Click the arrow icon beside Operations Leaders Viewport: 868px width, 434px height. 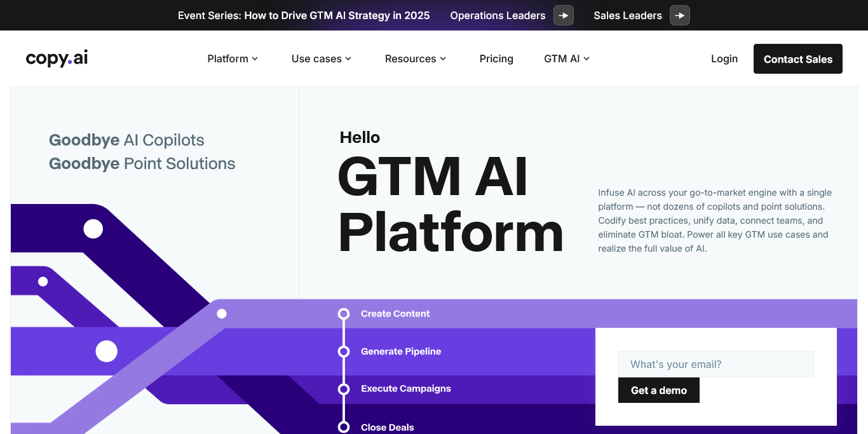pyautogui.click(x=564, y=15)
